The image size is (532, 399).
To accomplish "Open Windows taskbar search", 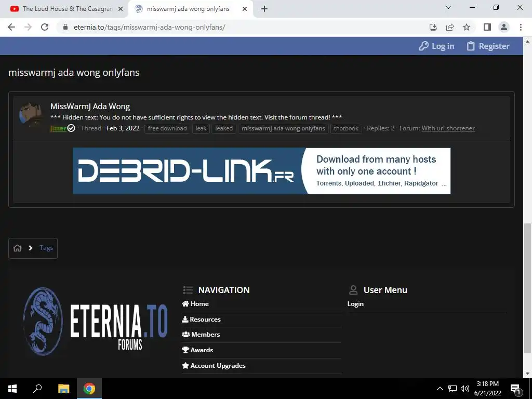I will coord(37,389).
